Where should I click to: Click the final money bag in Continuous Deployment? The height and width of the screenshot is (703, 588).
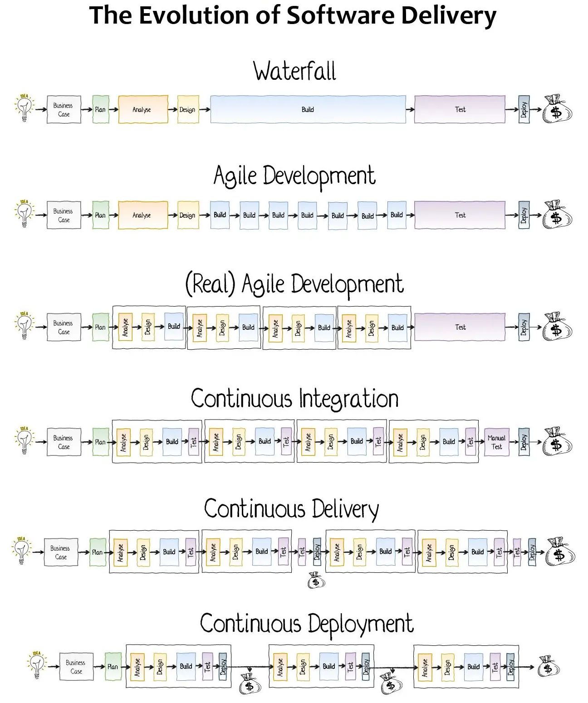tap(548, 667)
